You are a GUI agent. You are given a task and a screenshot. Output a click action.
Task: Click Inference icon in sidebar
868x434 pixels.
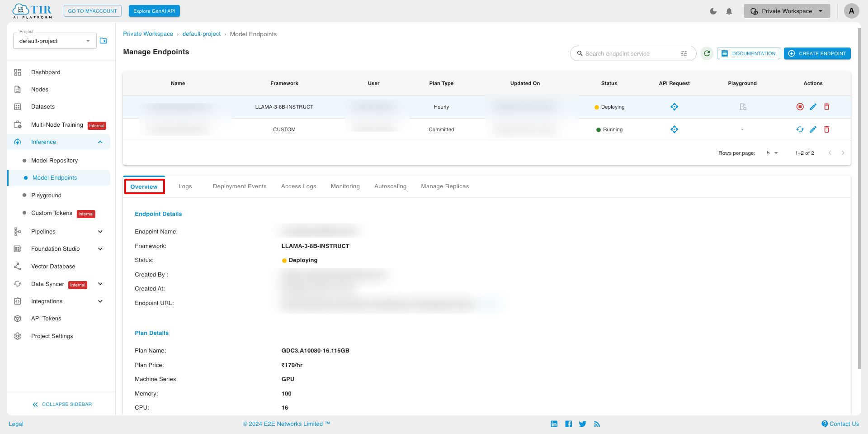coord(18,142)
